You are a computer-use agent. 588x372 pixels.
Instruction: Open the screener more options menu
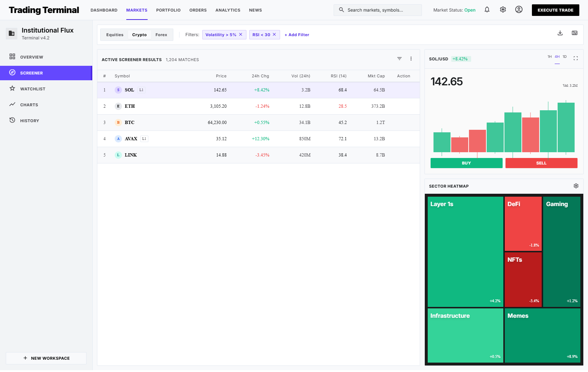pos(411,59)
